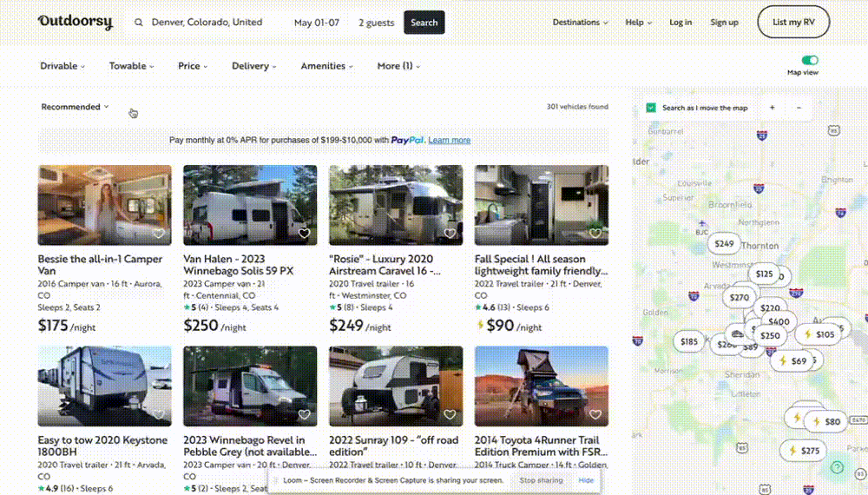Click the Outdoorsy logo
This screenshot has height=495, width=868.
pos(76,23)
